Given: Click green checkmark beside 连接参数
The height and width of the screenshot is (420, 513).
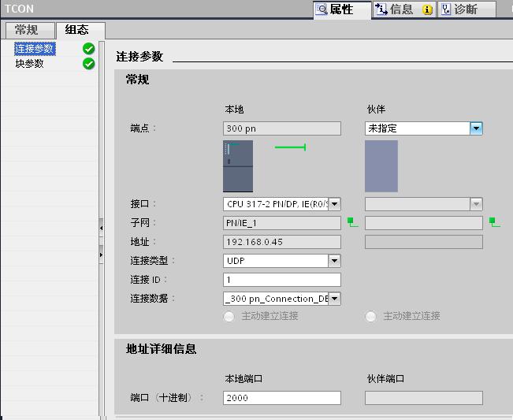Looking at the screenshot, I should click(x=89, y=49).
